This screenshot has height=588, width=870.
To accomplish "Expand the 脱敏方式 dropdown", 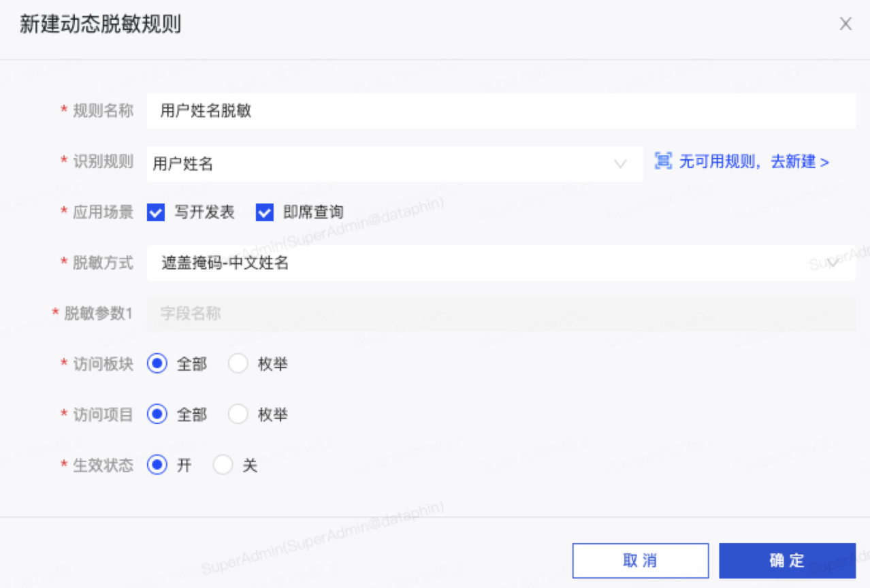I will pyautogui.click(x=490, y=263).
